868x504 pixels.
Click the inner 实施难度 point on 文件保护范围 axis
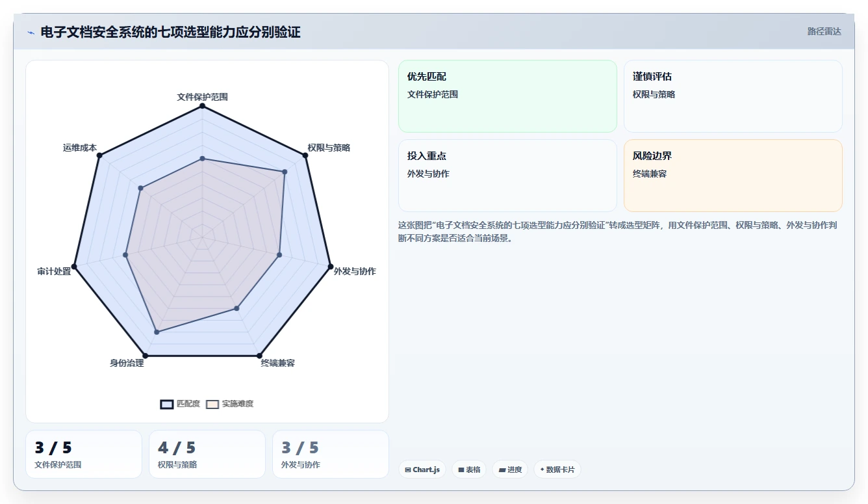point(203,159)
